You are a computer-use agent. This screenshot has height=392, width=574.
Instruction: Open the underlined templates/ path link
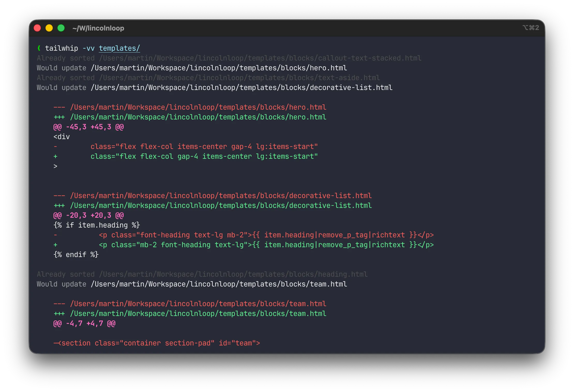(x=119, y=48)
